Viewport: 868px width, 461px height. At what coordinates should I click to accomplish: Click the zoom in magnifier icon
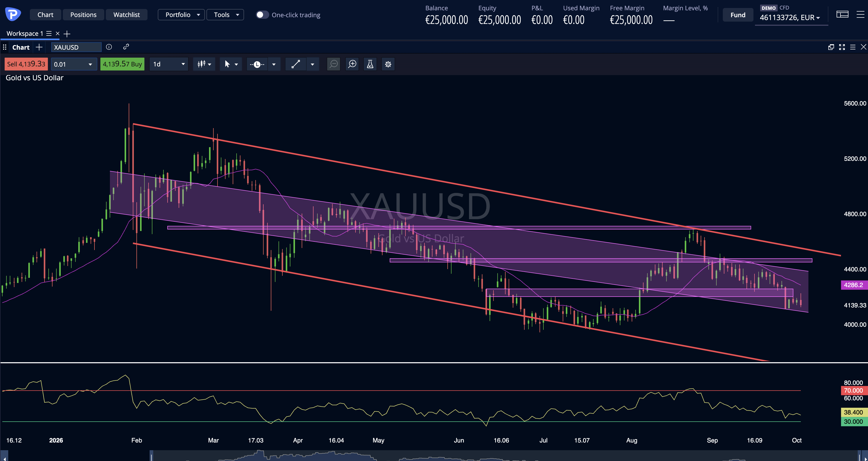pyautogui.click(x=352, y=64)
